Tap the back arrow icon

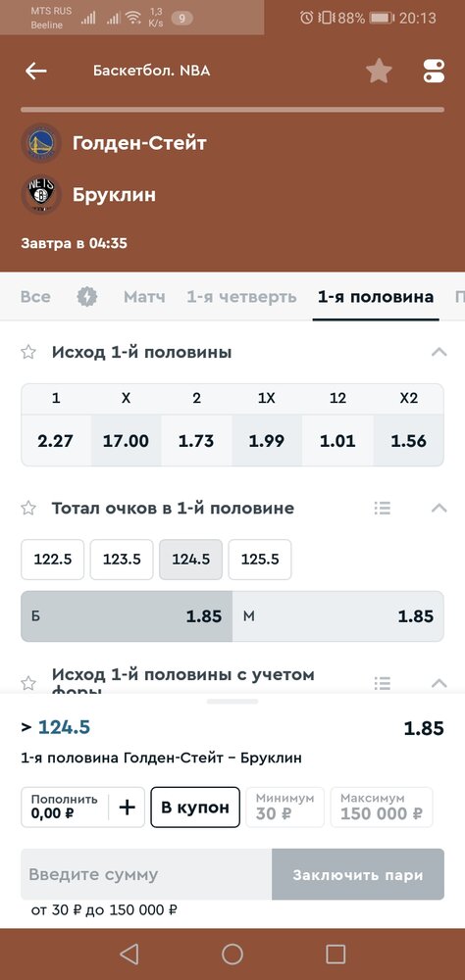point(35,71)
